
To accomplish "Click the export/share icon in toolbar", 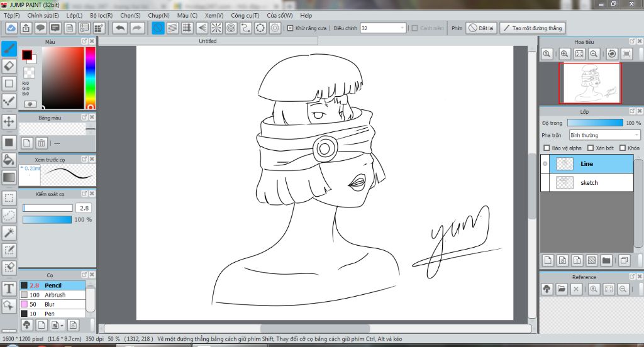I will click(26, 28).
